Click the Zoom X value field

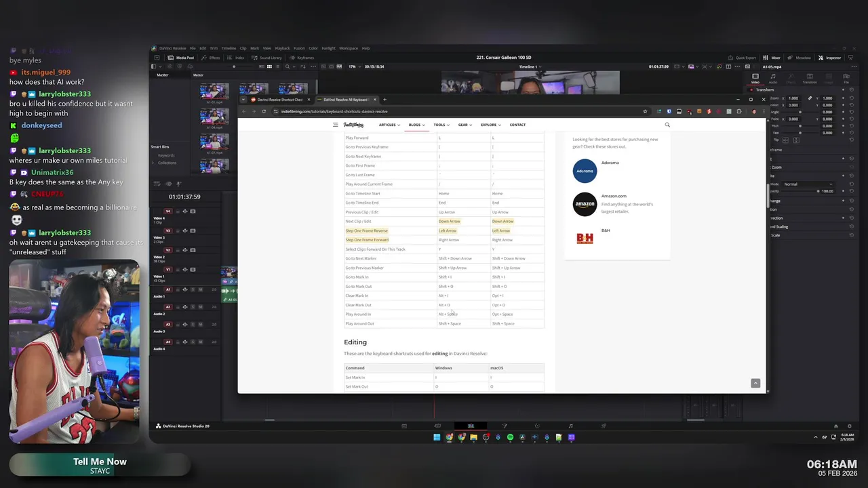tap(793, 98)
